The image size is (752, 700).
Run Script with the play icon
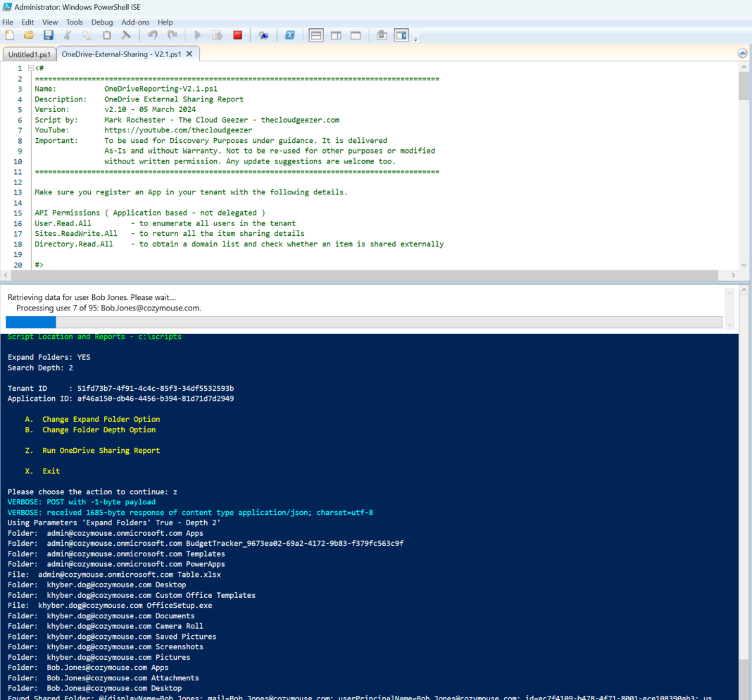point(197,35)
